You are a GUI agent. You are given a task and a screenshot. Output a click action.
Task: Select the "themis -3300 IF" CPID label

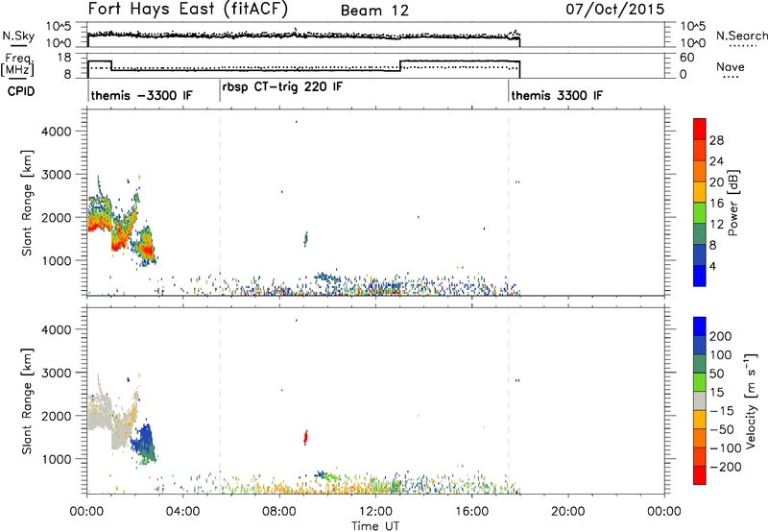click(141, 95)
